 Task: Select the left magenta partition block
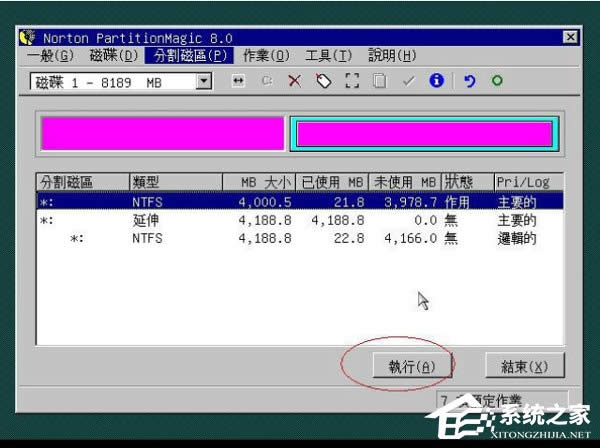click(163, 133)
